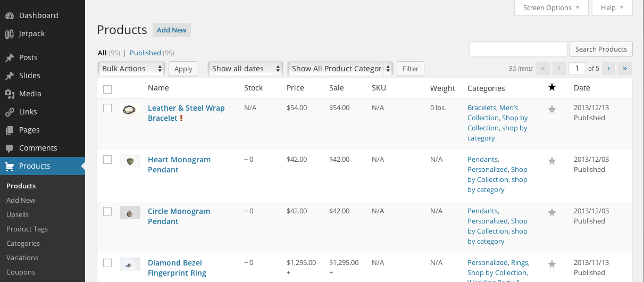Expand the Screen Options panel
This screenshot has height=282, width=644.
click(x=551, y=7)
